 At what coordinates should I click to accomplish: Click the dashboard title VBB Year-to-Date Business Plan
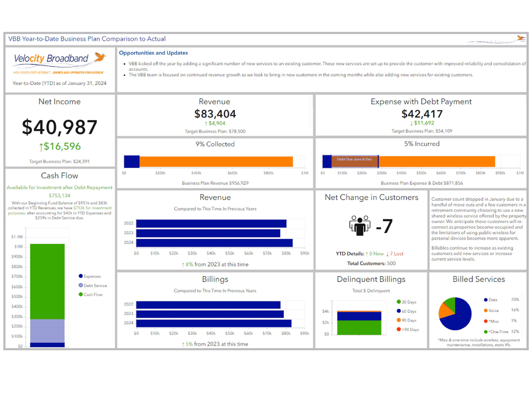87,39
